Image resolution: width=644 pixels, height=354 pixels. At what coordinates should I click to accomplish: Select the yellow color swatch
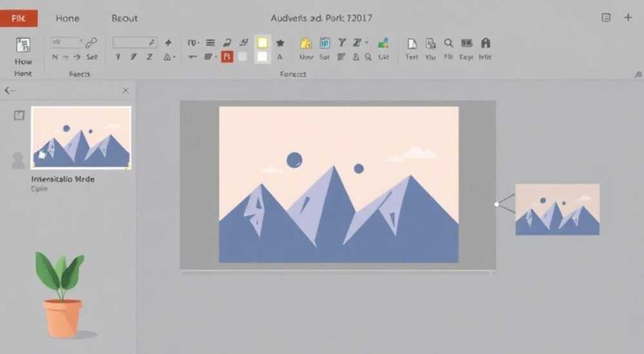(x=262, y=42)
